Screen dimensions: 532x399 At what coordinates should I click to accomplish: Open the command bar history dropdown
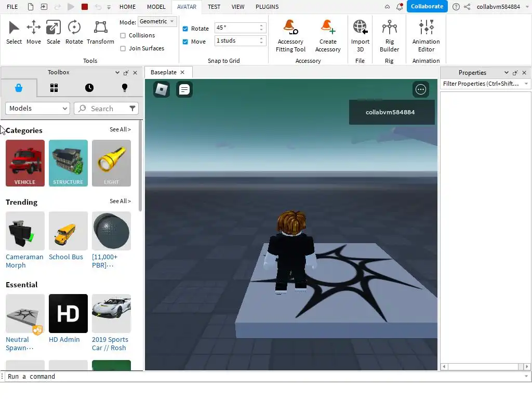526,376
